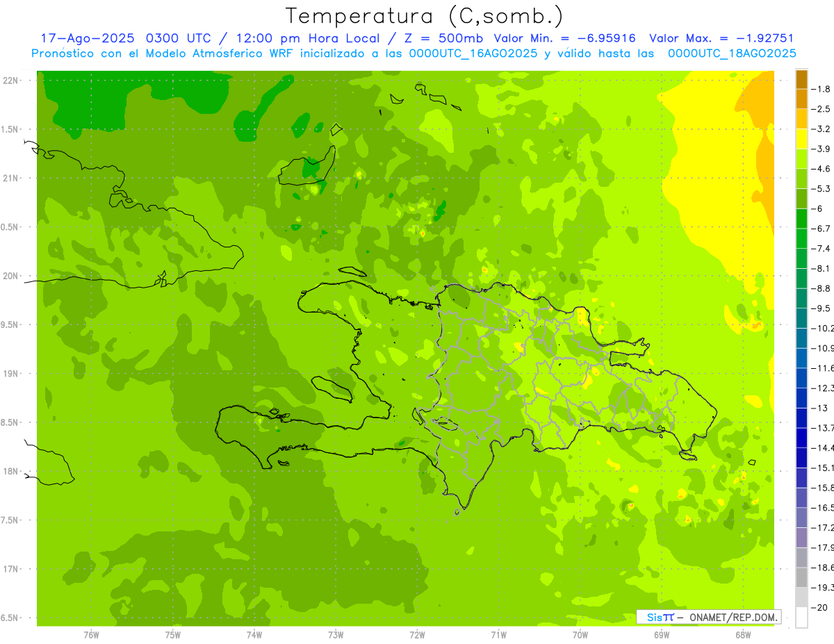Screen dimensions: 834x644
Task: Click the '70W' longitude label
Action: (580, 635)
